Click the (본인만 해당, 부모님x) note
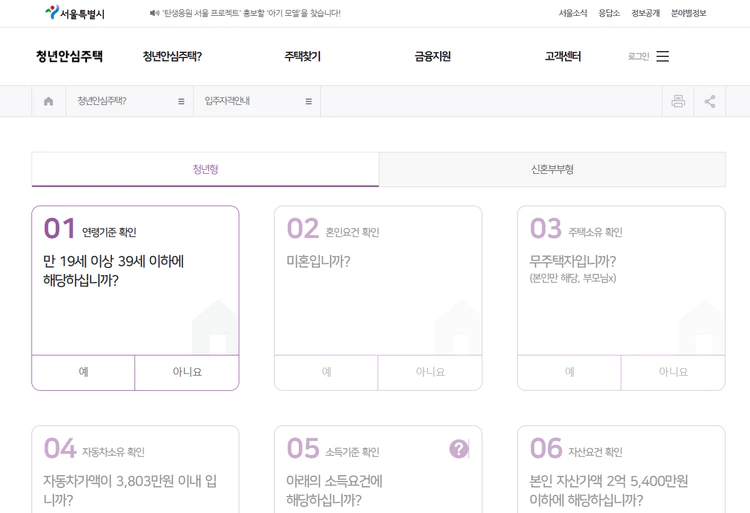The image size is (750, 513). [x=573, y=278]
